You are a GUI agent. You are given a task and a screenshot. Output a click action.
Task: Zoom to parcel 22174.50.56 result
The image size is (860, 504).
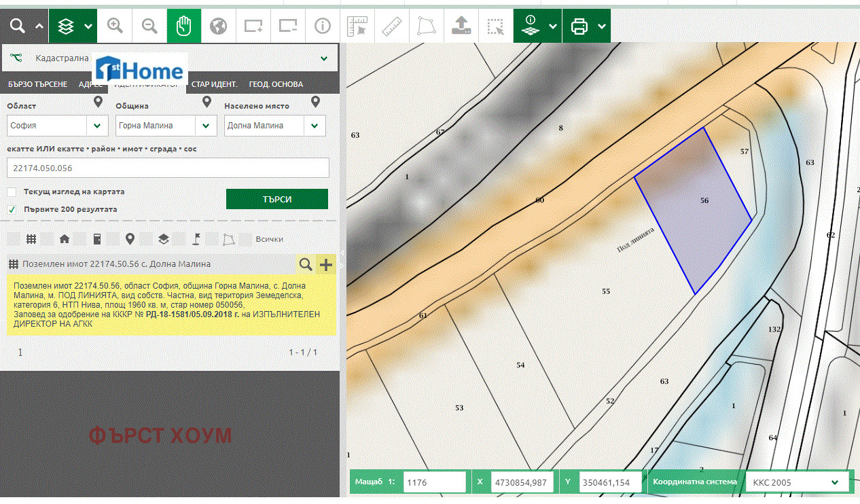coord(306,264)
